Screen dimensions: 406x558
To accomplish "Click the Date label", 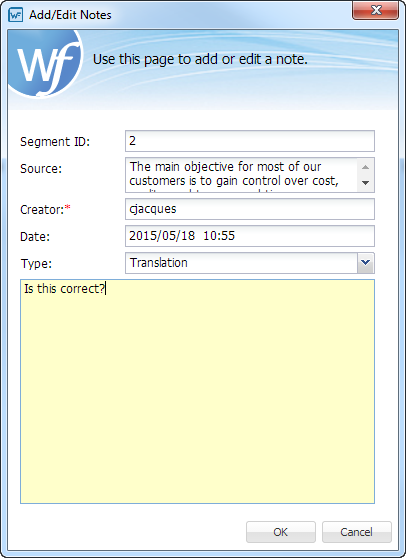I will pos(35,237).
